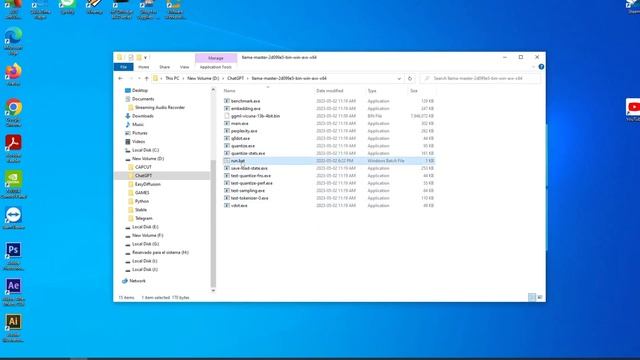
Task: Expand chevron after 'ChatGPT' in address bar
Action: point(248,78)
